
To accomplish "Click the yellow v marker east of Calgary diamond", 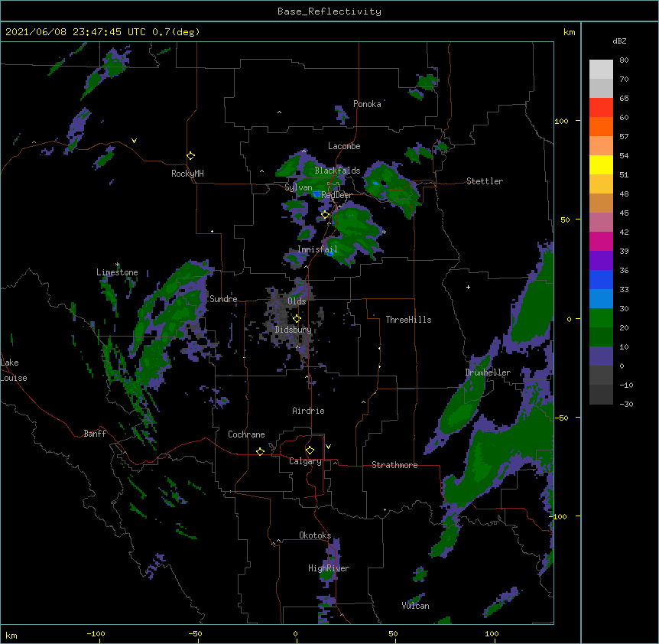I will pyautogui.click(x=328, y=447).
